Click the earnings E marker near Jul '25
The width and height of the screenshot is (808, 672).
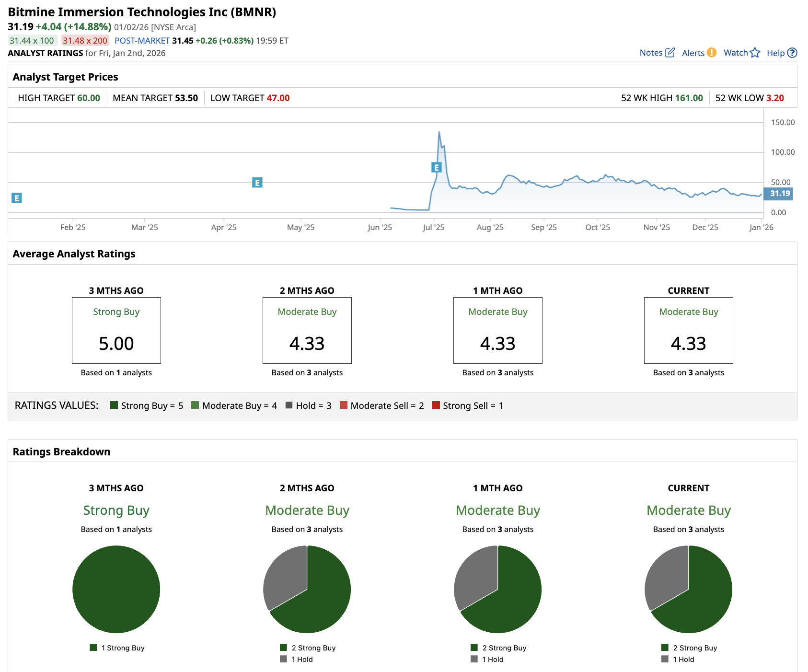(436, 167)
